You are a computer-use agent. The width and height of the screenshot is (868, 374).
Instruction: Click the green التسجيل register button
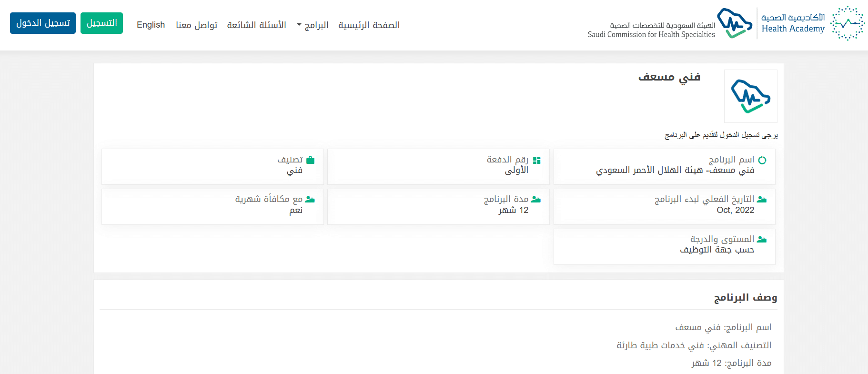[101, 23]
